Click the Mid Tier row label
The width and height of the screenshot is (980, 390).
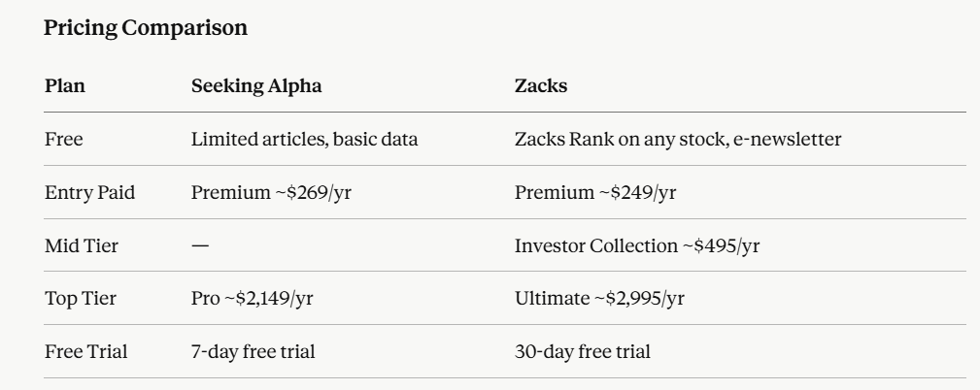82,245
